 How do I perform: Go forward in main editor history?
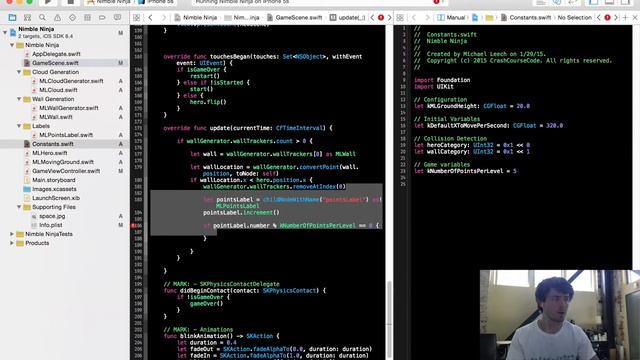164,18
